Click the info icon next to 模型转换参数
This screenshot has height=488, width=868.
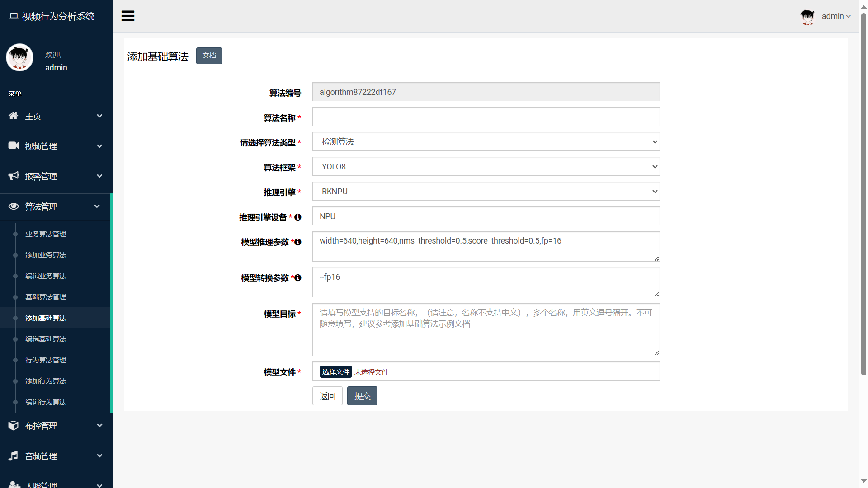(297, 278)
